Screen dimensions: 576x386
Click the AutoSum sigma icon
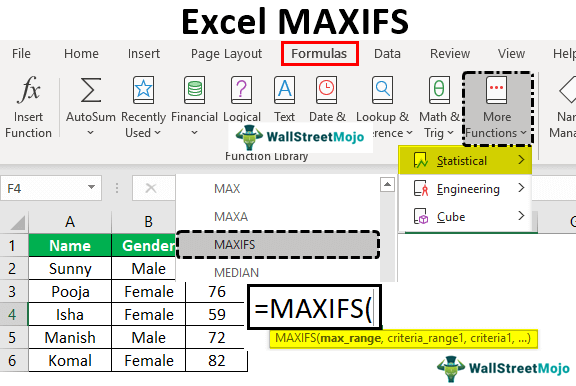pyautogui.click(x=91, y=90)
